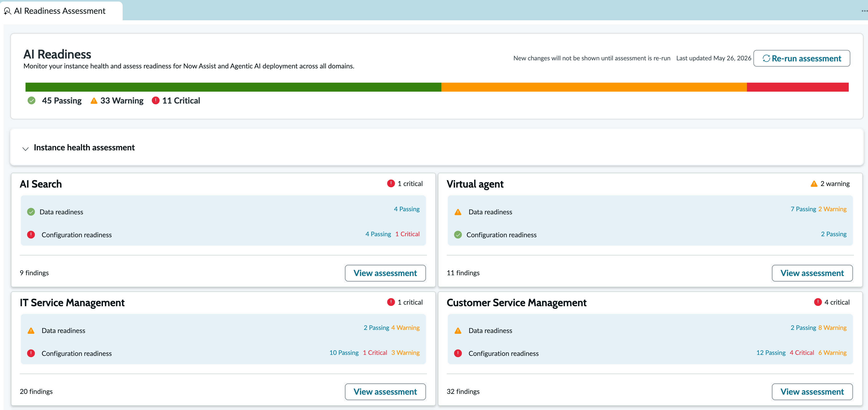The width and height of the screenshot is (868, 410).
Task: Open the three-dot more options menu
Action: (x=864, y=11)
